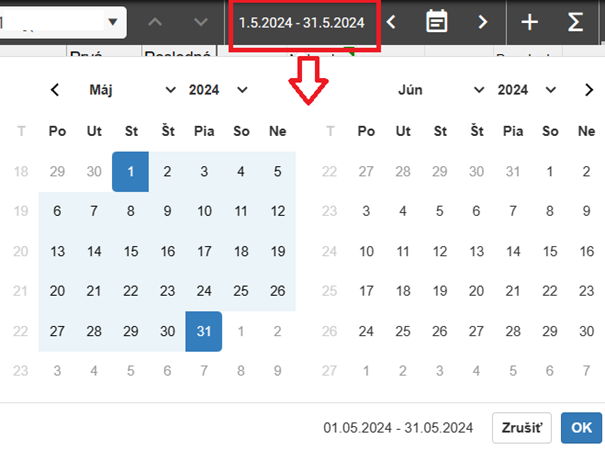
Task: Go to previous period with toolbar left arrow
Action: [x=391, y=21]
